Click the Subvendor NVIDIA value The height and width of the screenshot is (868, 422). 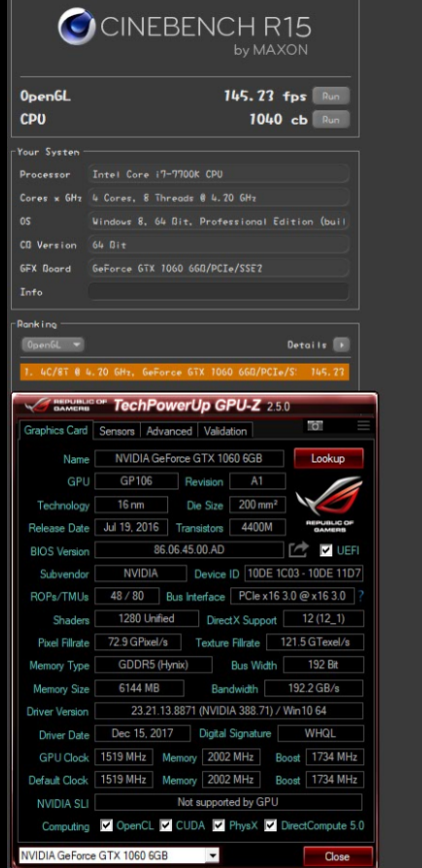click(140, 573)
